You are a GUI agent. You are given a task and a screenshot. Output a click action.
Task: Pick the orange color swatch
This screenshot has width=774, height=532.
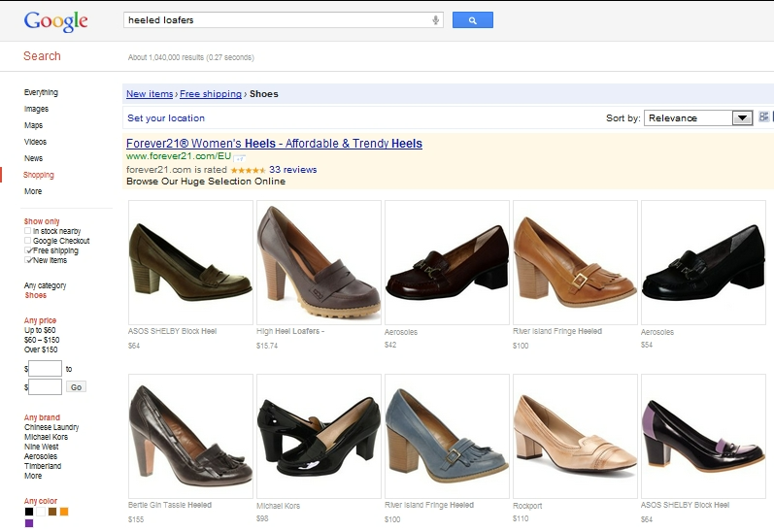(x=64, y=511)
